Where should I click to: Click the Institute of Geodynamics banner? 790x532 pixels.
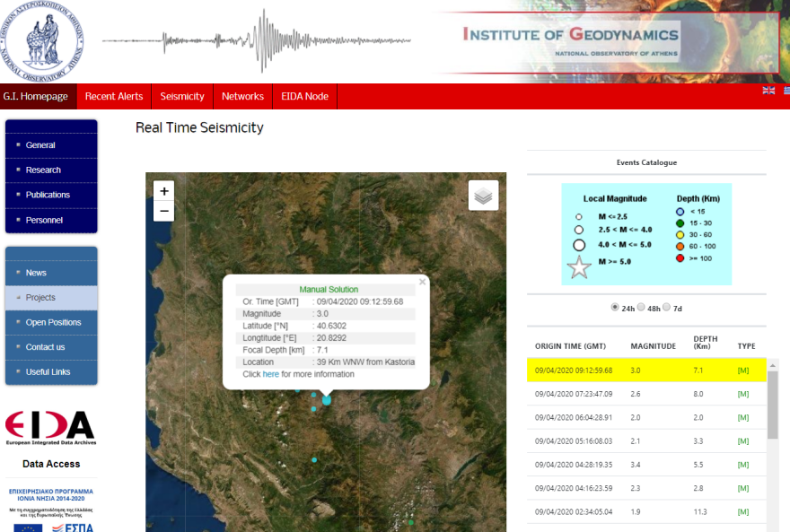pos(570,39)
